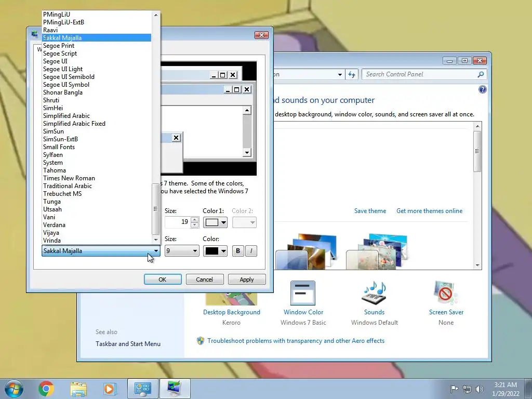Viewport: 532px width, 399px height.
Task: Click the refresh arrows beside address bar
Action: click(x=352, y=74)
